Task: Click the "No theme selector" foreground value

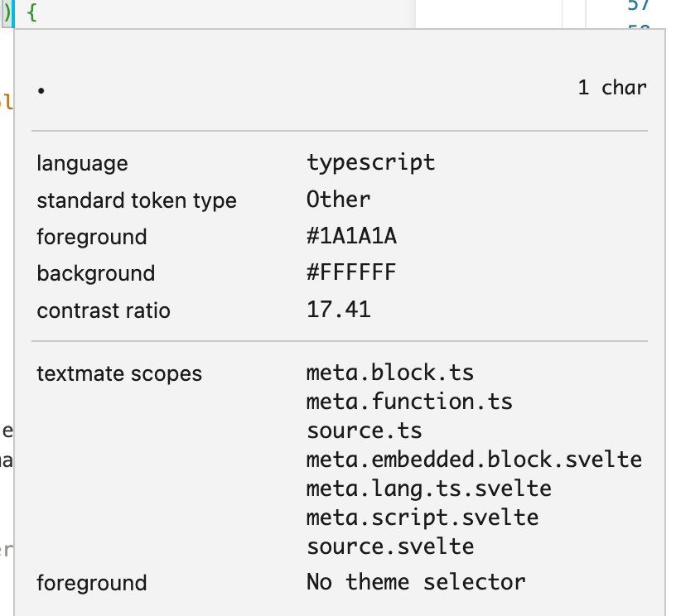Action: 418,582
